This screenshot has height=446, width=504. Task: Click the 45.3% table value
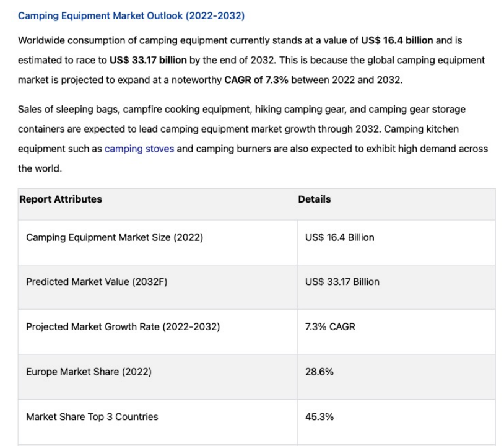319,416
